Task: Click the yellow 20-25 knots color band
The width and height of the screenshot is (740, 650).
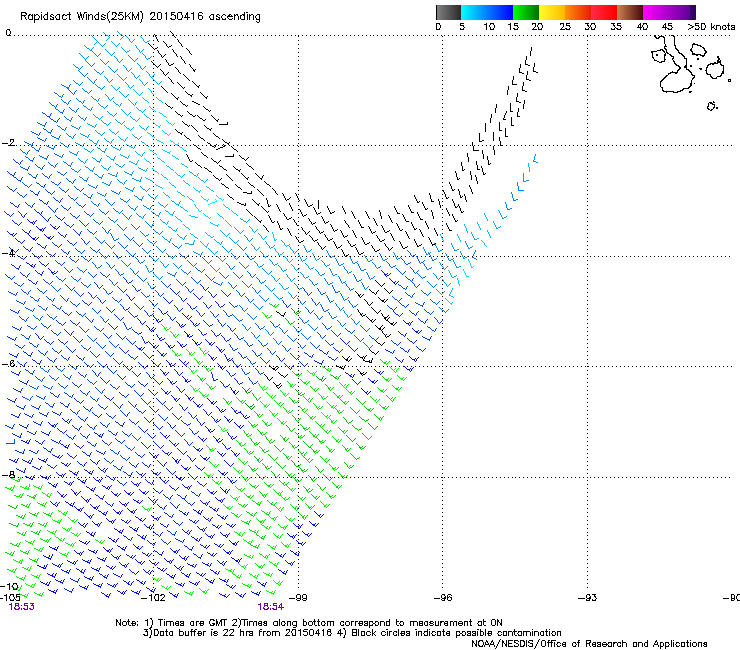Action: pos(552,12)
